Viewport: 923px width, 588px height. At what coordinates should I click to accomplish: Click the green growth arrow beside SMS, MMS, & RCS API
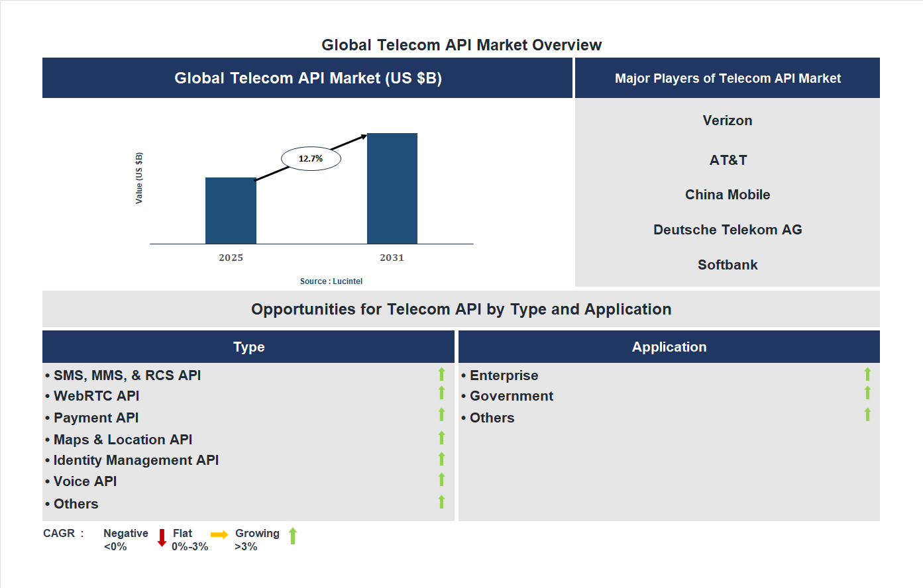441,374
